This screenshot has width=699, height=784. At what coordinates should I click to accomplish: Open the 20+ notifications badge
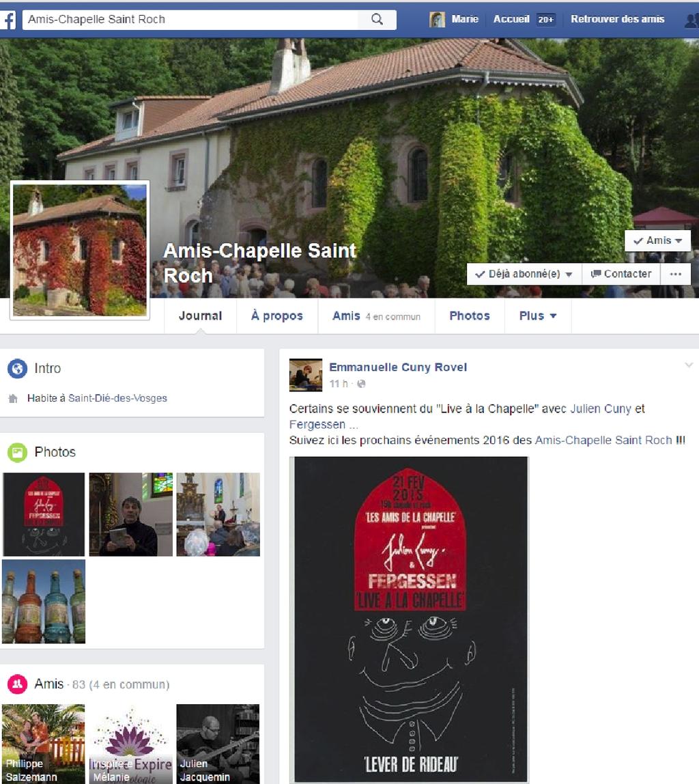click(545, 20)
